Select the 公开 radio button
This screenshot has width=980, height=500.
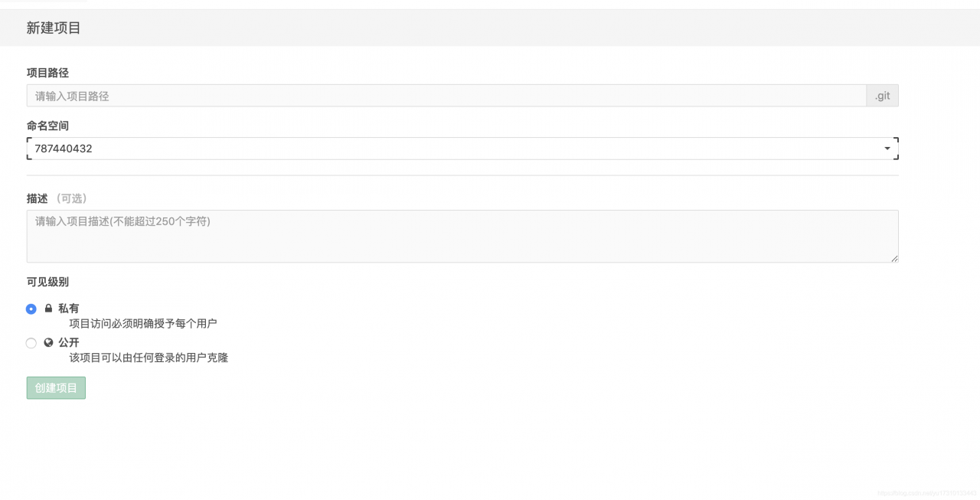[31, 343]
